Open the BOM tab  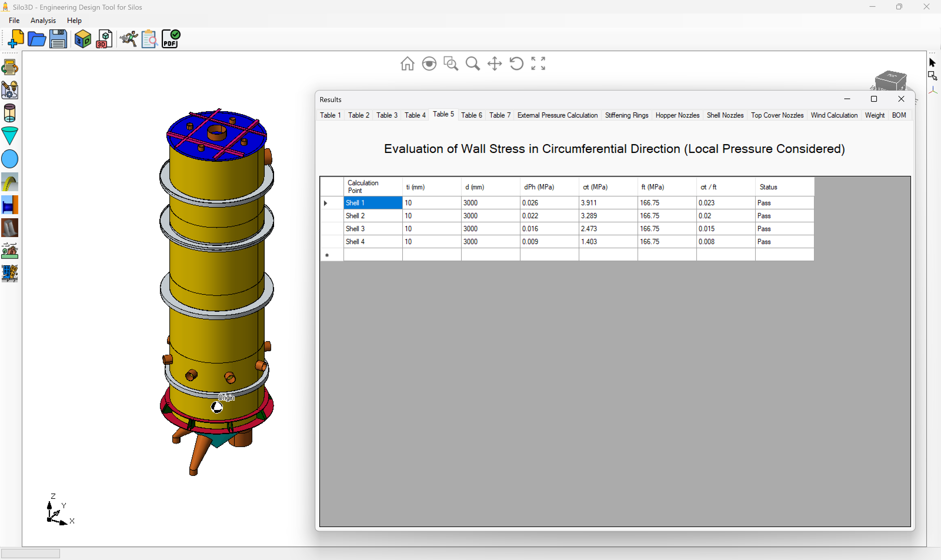pyautogui.click(x=899, y=115)
